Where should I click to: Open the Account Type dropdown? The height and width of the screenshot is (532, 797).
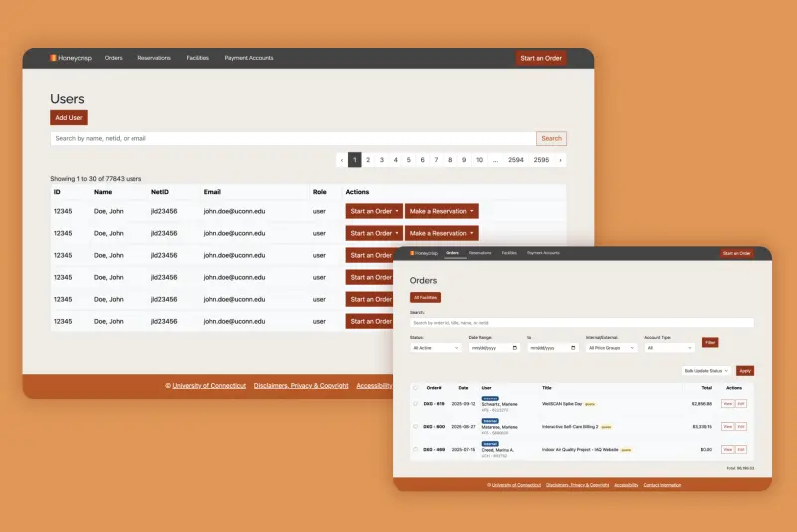669,348
